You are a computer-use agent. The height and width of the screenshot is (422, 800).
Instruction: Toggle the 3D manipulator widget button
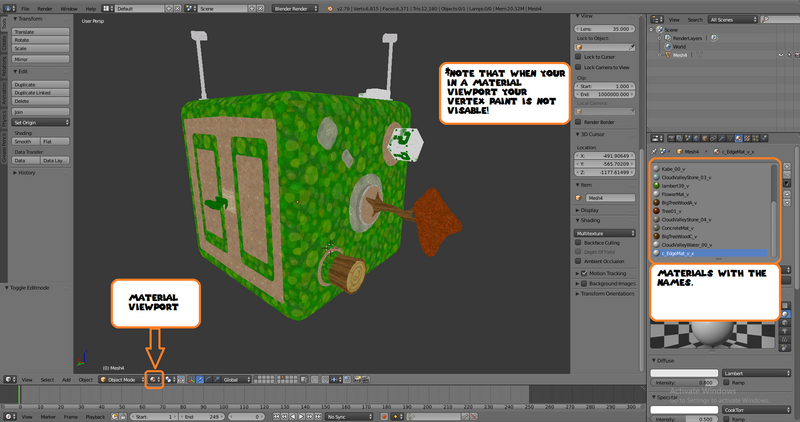tap(191, 380)
